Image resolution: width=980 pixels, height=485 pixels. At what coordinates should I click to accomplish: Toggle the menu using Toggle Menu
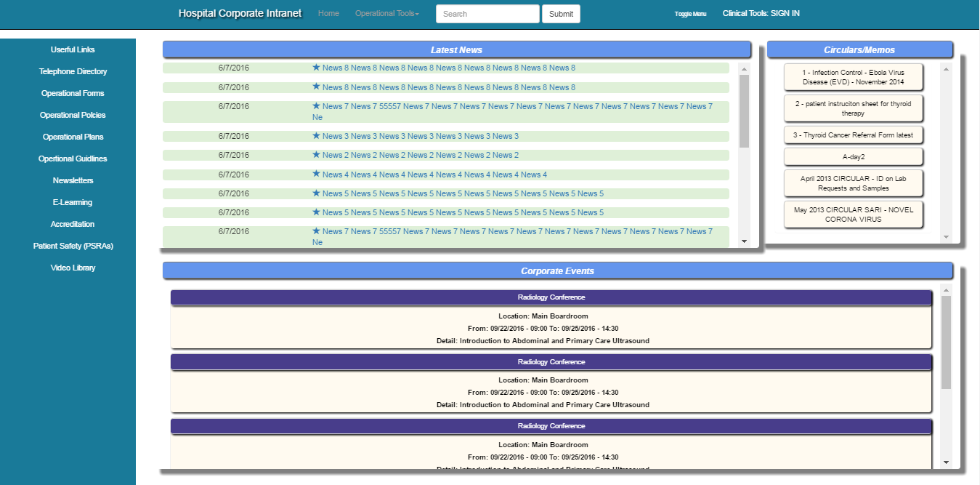(x=690, y=14)
